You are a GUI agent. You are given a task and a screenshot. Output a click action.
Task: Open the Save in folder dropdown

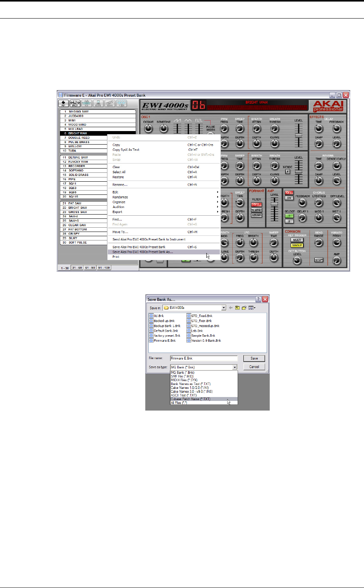click(x=224, y=308)
